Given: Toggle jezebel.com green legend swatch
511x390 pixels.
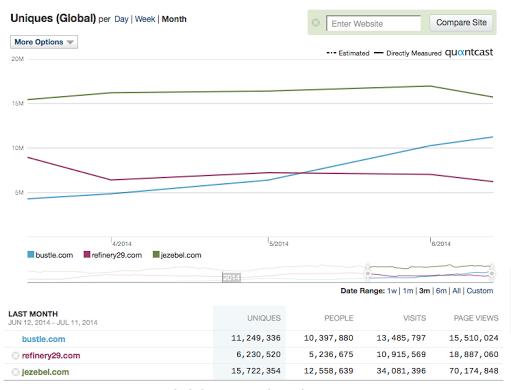Looking at the screenshot, I should (x=156, y=255).
